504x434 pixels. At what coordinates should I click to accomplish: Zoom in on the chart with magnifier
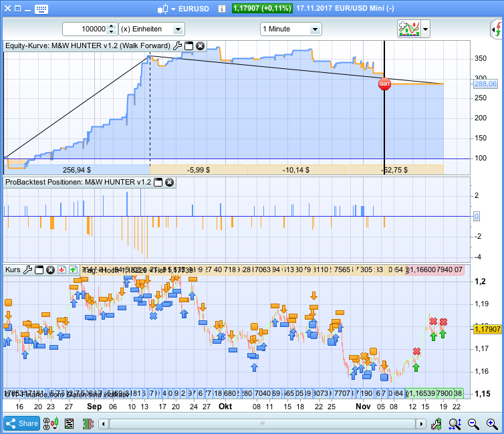pyautogui.click(x=492, y=423)
